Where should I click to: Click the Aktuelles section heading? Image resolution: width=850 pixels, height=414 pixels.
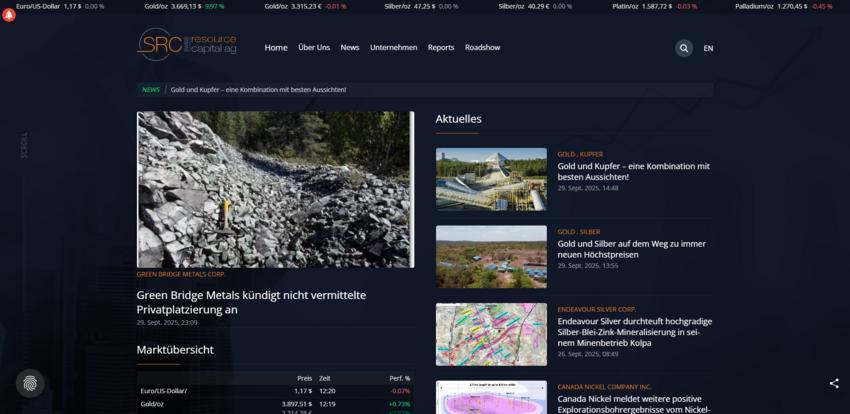(x=459, y=119)
